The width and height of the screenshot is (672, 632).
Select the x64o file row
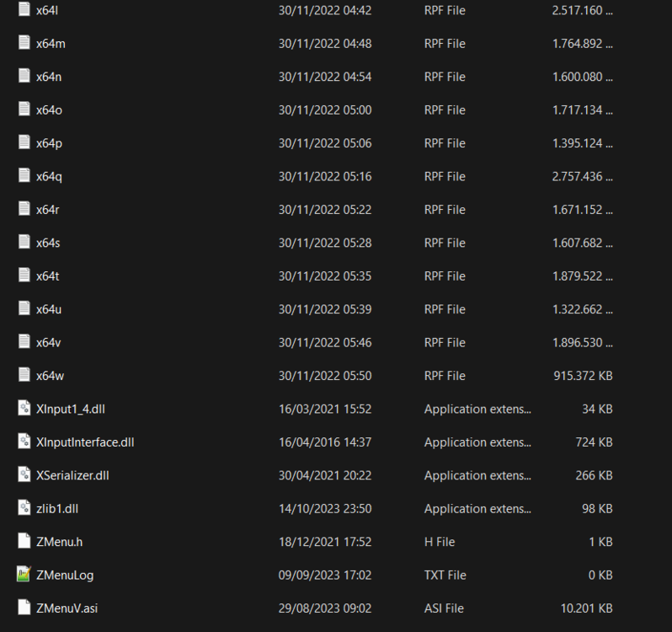coord(315,110)
